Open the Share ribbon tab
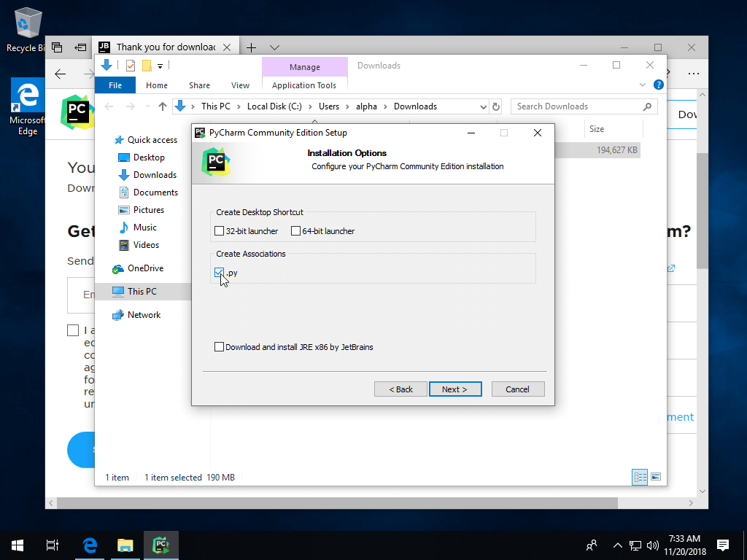This screenshot has width=747, height=560. point(199,85)
